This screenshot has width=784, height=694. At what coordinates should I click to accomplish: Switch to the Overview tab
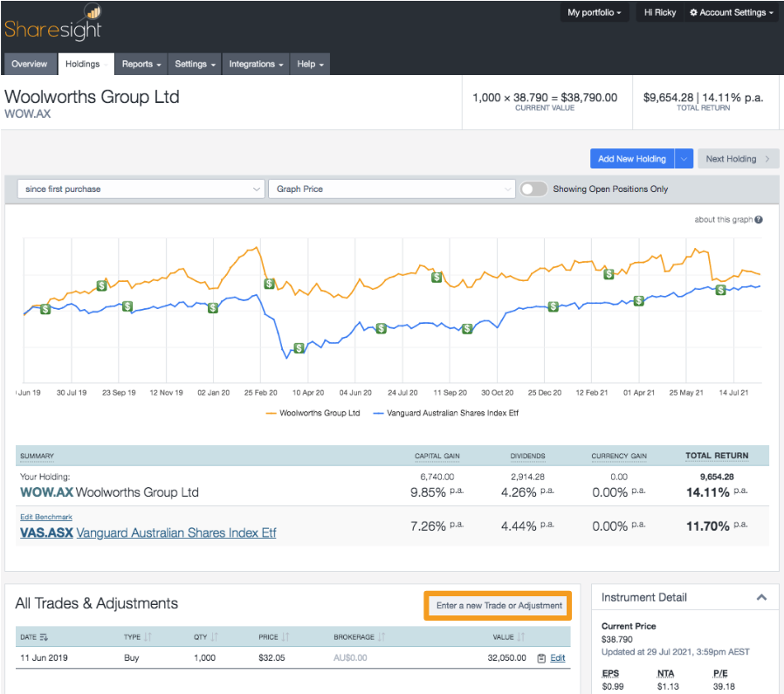(30, 64)
